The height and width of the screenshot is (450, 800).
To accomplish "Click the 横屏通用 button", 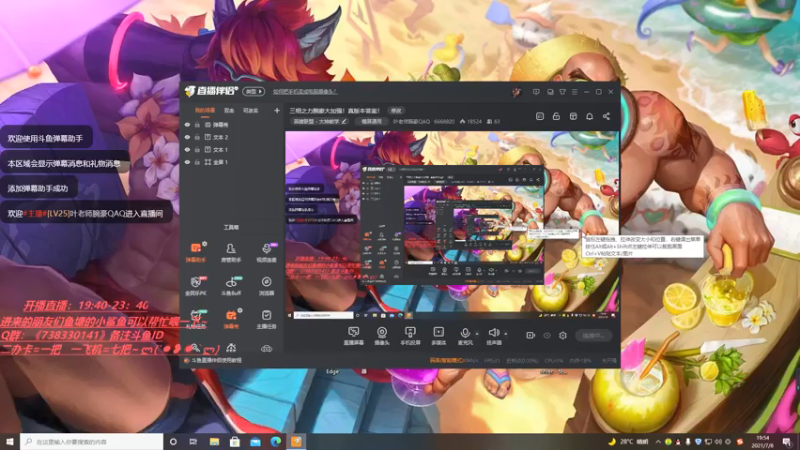I will (371, 122).
